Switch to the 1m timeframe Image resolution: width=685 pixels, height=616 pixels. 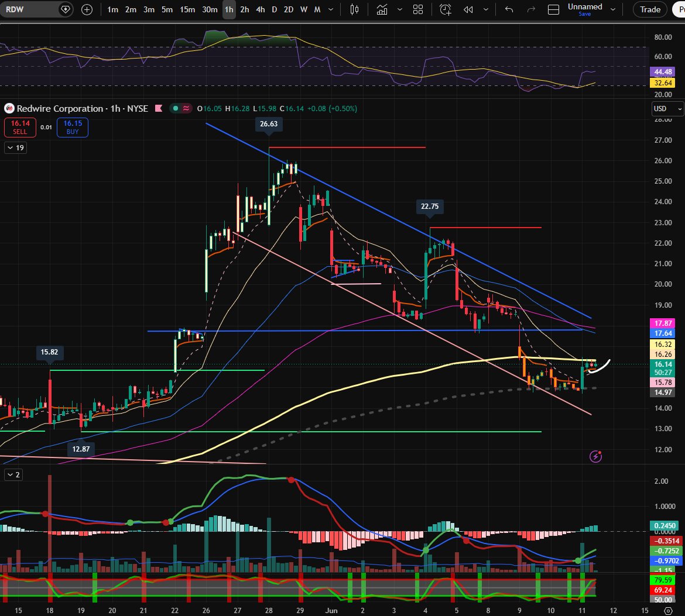click(x=113, y=9)
